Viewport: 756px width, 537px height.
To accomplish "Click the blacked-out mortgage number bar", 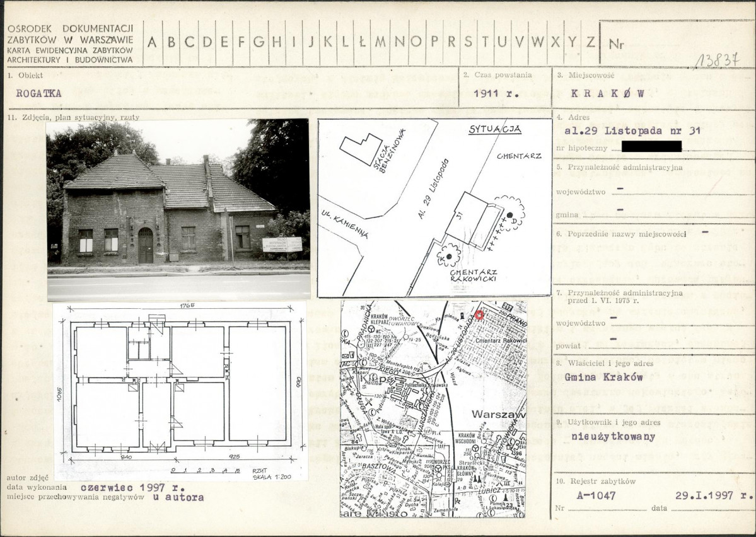I will pos(651,146).
